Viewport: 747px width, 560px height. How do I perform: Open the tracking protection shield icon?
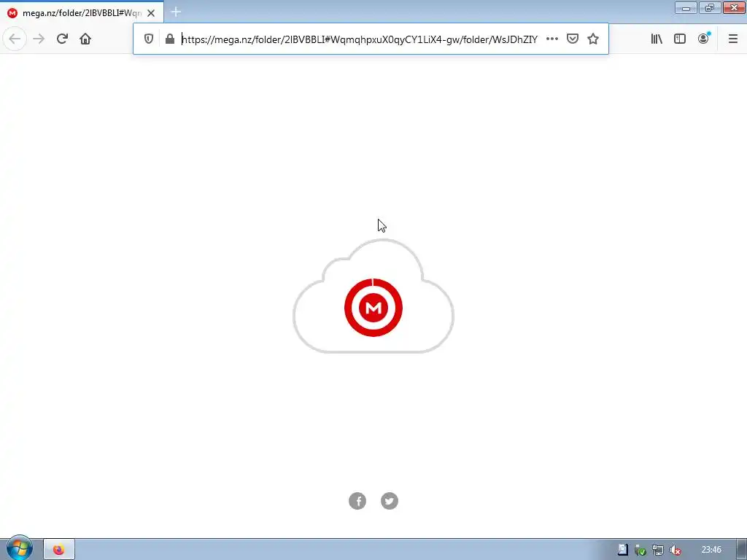[149, 39]
